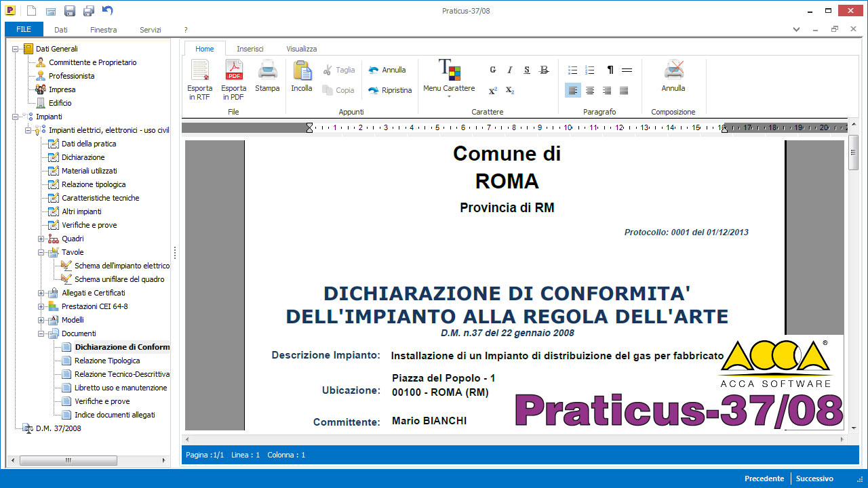This screenshot has height=488, width=868.
Task: Click the Precedente button
Action: 764,479
